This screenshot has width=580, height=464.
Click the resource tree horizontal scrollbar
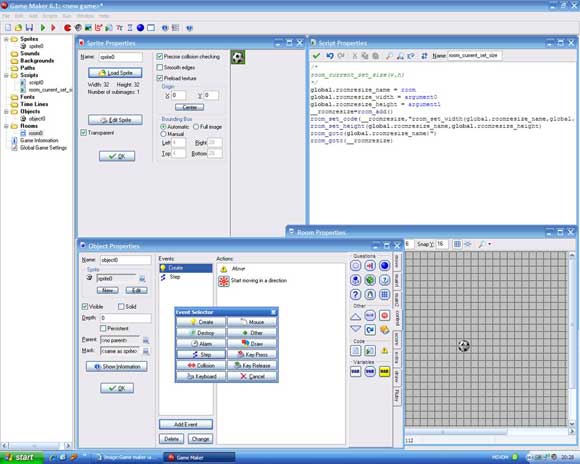35,445
